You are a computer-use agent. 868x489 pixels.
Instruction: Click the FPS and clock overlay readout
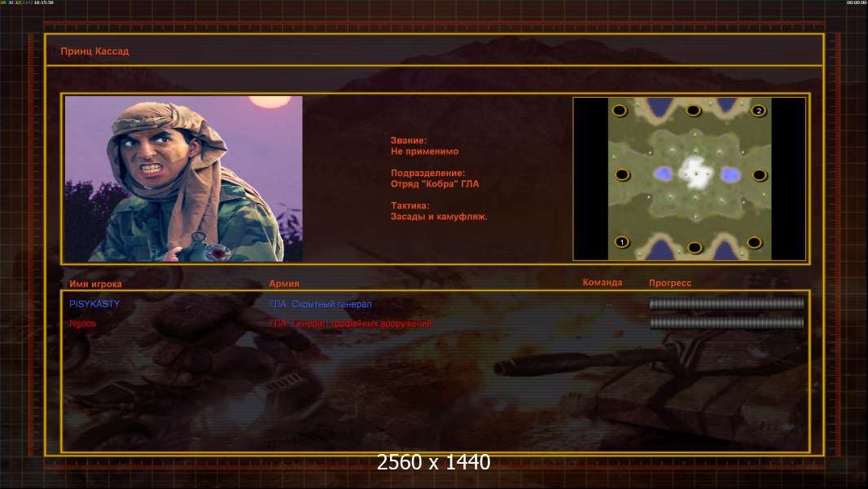27,2
